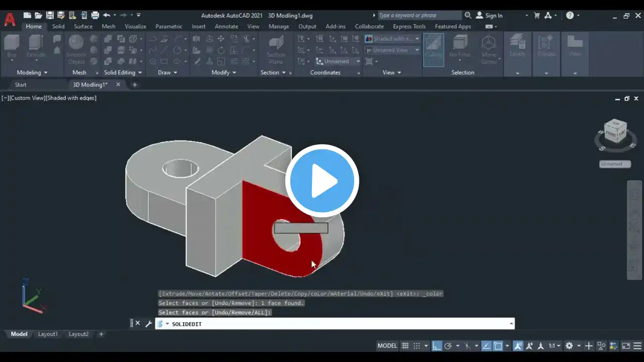
Task: Click the MODEL space button in status bar
Action: (387, 346)
